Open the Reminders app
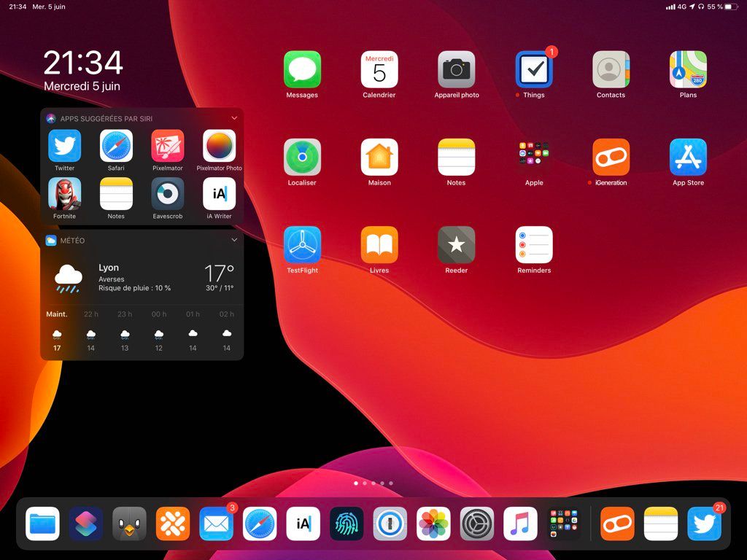Screen dimensions: 747x560 (534, 245)
